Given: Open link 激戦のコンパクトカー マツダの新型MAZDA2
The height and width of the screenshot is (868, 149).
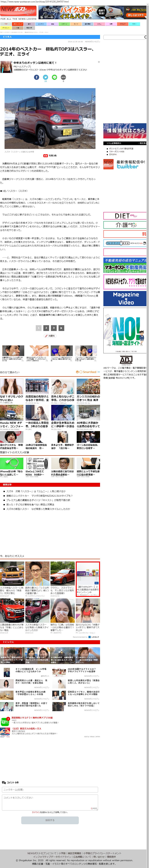Looking at the screenshot, I should click(x=39, y=496).
